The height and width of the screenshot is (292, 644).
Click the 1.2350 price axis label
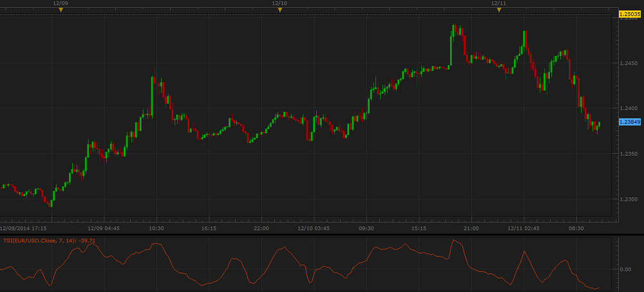click(628, 154)
